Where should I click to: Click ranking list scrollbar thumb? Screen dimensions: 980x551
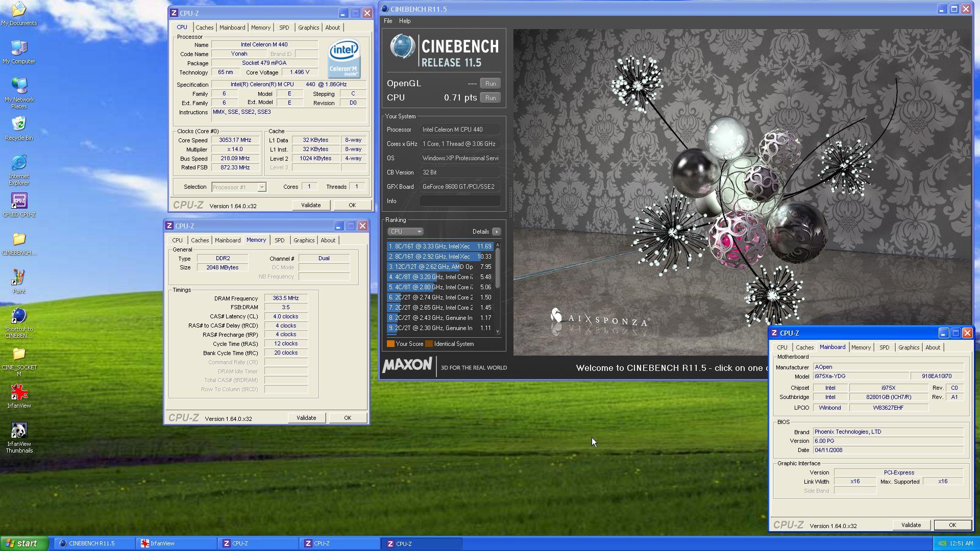(498, 268)
